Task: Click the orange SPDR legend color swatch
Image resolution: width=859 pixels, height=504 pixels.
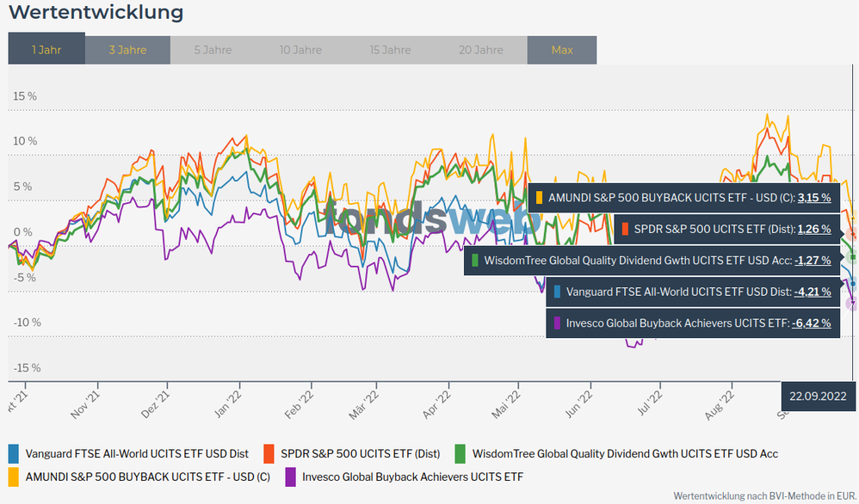Action: pyautogui.click(x=269, y=453)
